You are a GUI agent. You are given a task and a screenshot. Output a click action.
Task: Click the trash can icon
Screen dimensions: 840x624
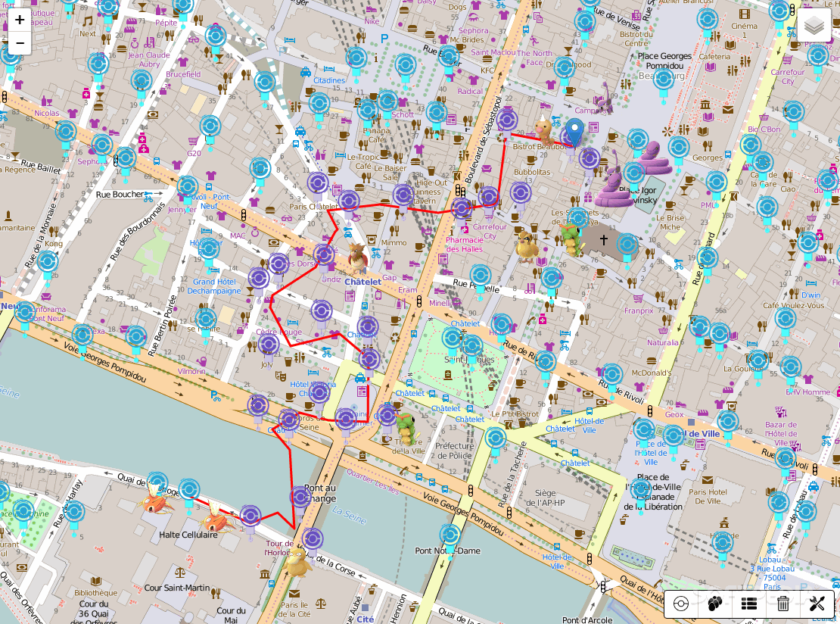pos(782,604)
